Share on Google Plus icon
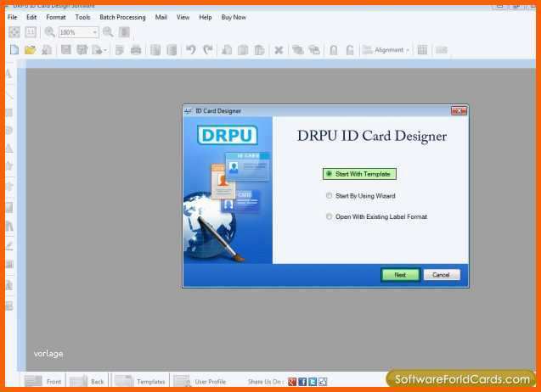541x392 pixels. (292, 381)
